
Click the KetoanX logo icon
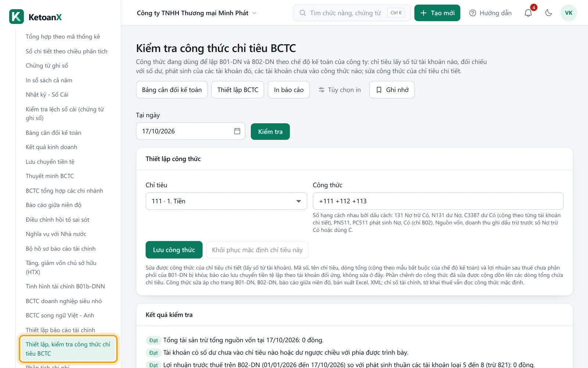[x=17, y=17]
